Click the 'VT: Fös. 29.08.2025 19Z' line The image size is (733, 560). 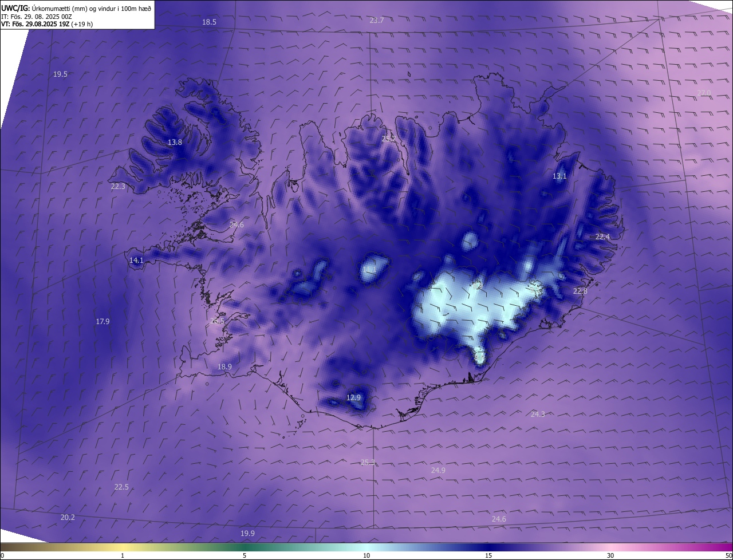[34, 24]
